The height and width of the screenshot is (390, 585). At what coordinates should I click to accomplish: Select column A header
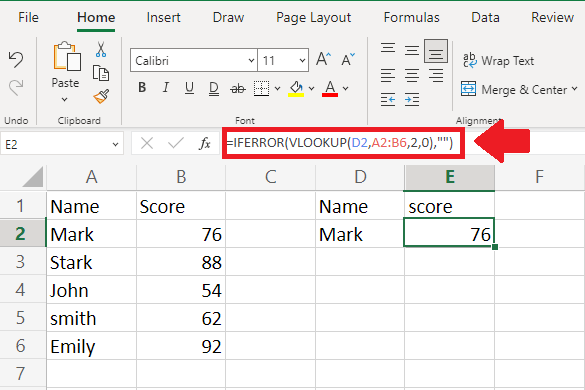[91, 177]
